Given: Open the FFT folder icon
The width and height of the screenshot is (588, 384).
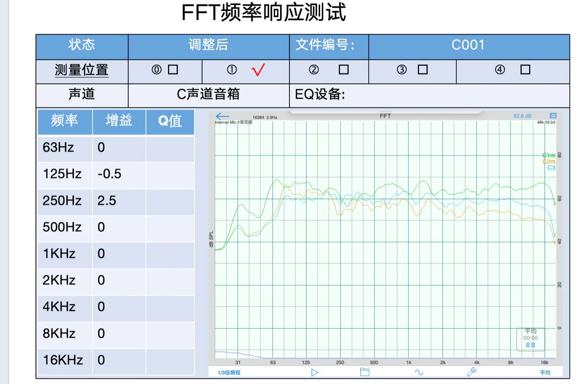Looking at the screenshot, I should [x=365, y=372].
